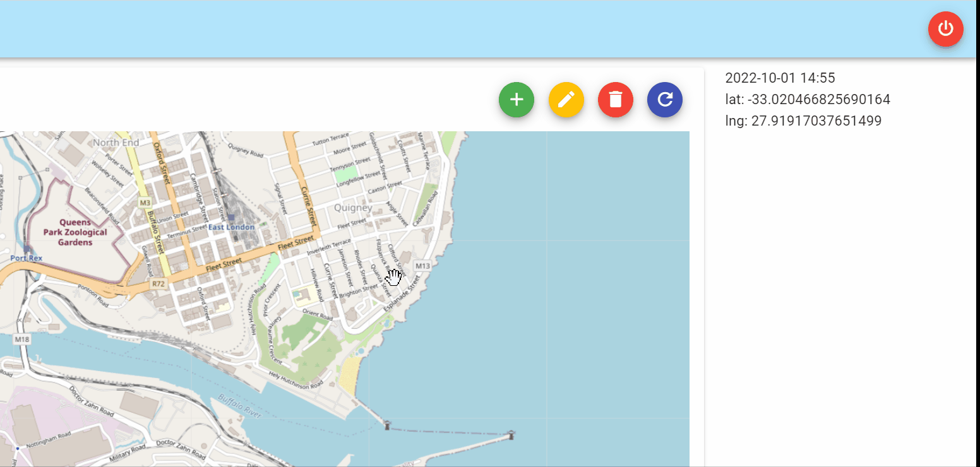The height and width of the screenshot is (467, 980).
Task: Click the Oxford Street label near North End
Action: pyautogui.click(x=163, y=162)
